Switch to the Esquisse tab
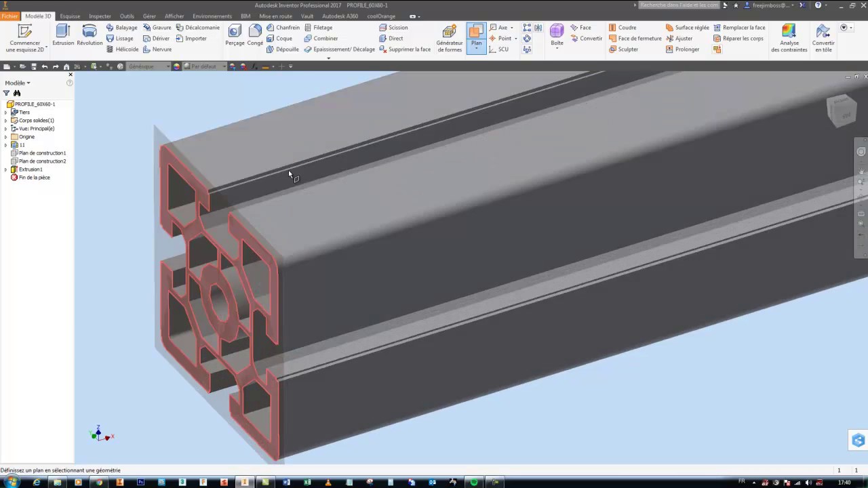The height and width of the screenshot is (488, 868). pos(70,16)
